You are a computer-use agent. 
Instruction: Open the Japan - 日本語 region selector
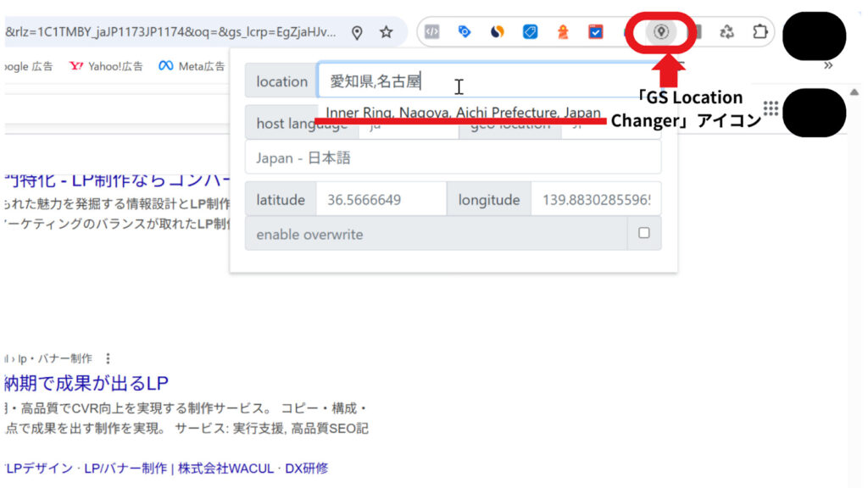pos(453,158)
